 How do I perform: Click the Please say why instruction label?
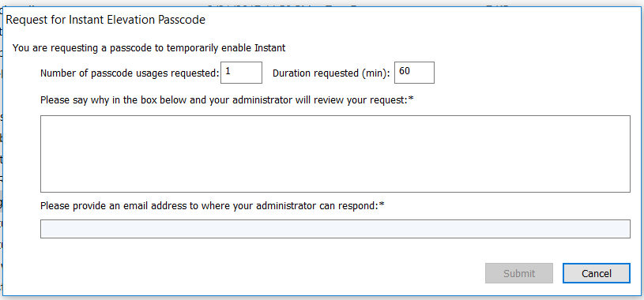(x=226, y=100)
